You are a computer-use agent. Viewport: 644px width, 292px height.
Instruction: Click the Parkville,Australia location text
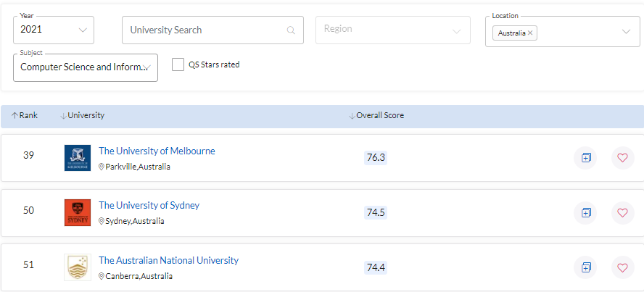(x=138, y=167)
